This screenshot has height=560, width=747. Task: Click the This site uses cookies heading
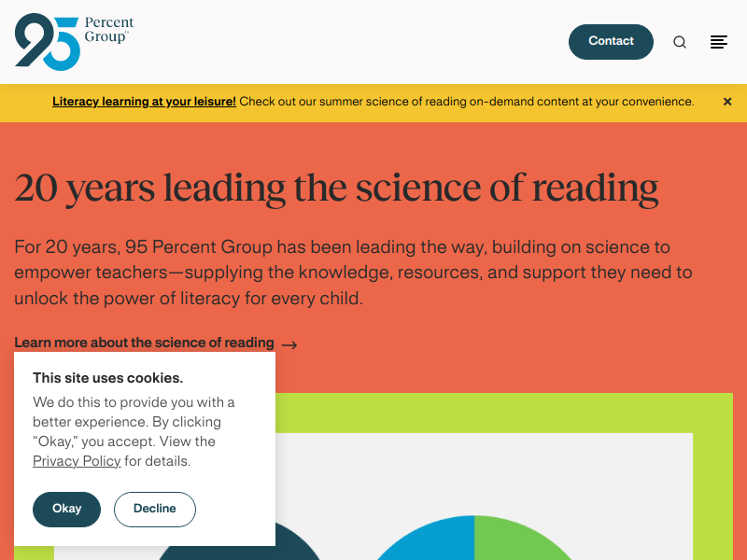pos(107,378)
